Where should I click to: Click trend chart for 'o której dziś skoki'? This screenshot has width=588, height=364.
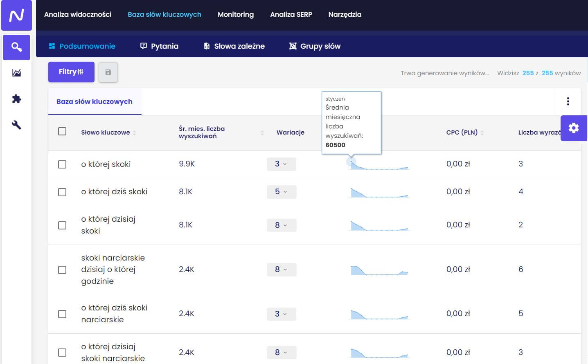[379, 192]
